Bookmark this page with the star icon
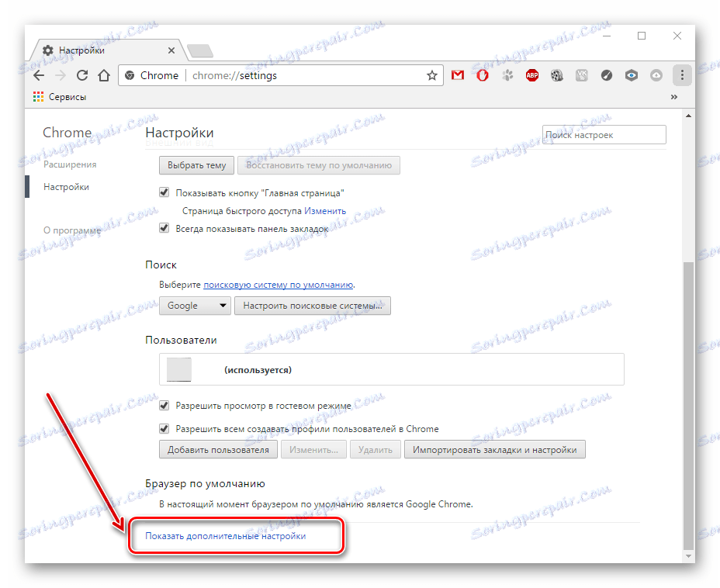 [431, 75]
